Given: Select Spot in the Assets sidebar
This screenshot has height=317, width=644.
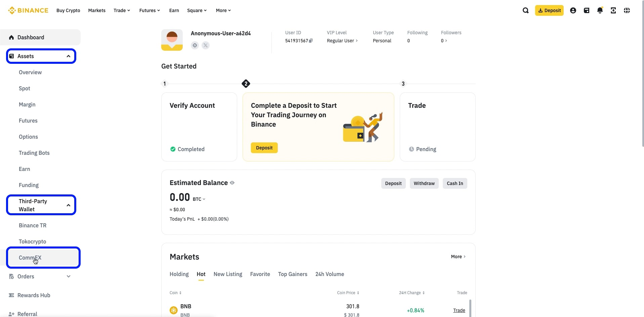Looking at the screenshot, I should (25, 88).
